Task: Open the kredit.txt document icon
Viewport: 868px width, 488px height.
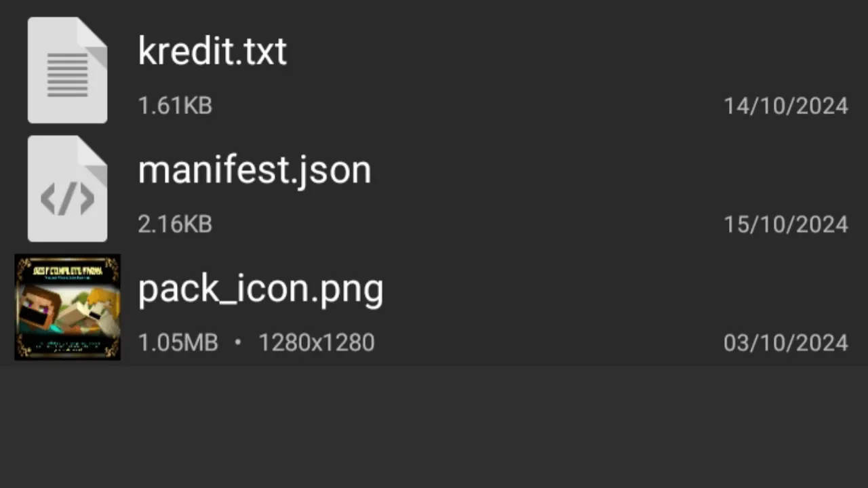Action: pyautogui.click(x=67, y=70)
